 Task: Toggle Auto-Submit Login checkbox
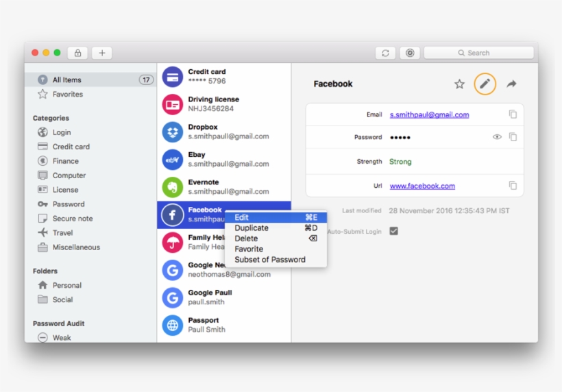(x=393, y=231)
